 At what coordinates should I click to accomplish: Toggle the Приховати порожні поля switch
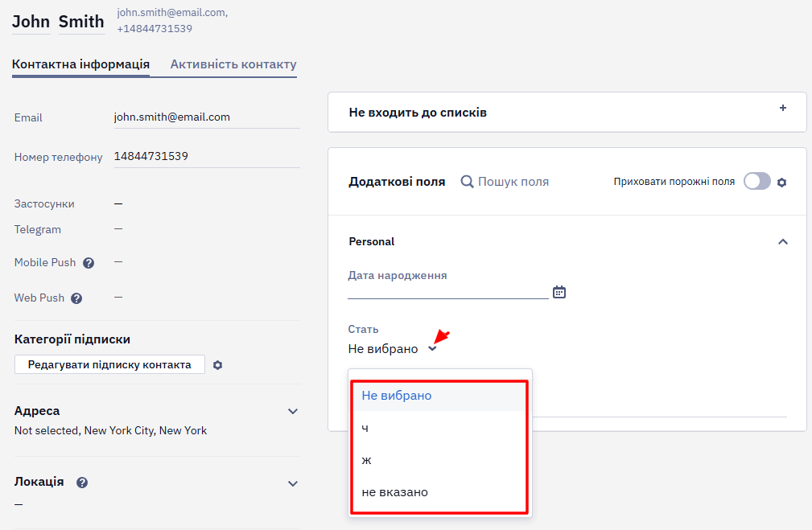pos(757,181)
